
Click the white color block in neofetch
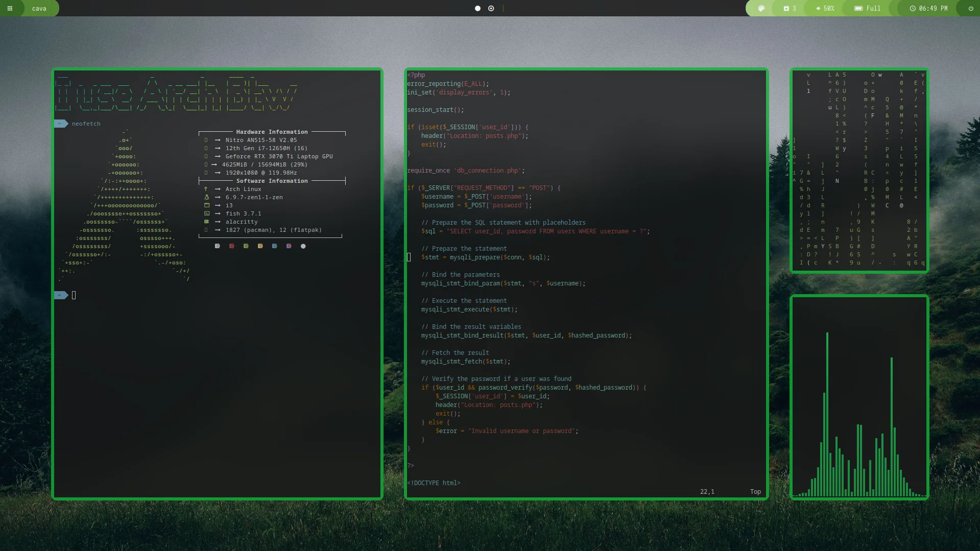(x=218, y=246)
